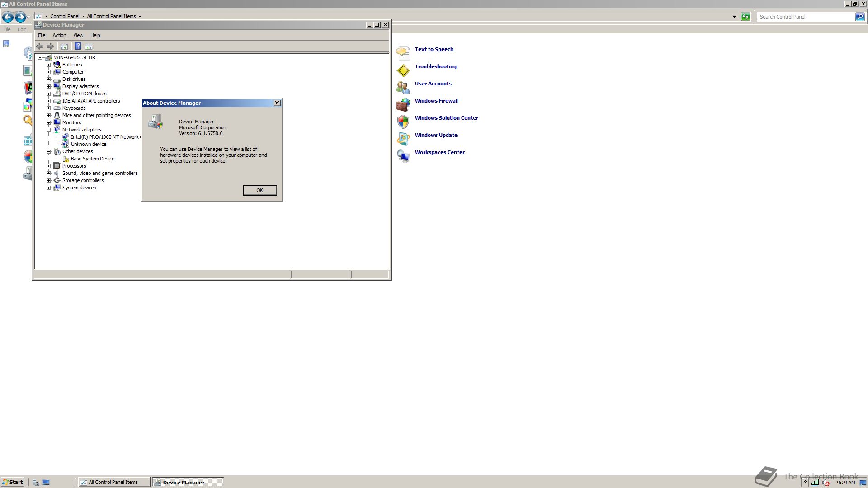Image resolution: width=868 pixels, height=488 pixels.
Task: Click the Device Manager taskbar button
Action: coord(188,482)
